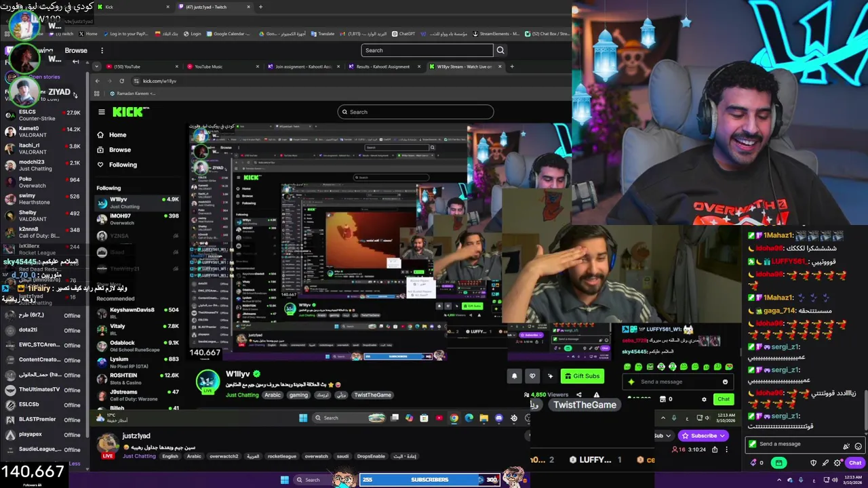Open the Google Calendar bookmark
Viewport: 868px width, 488px height.
pos(228,34)
